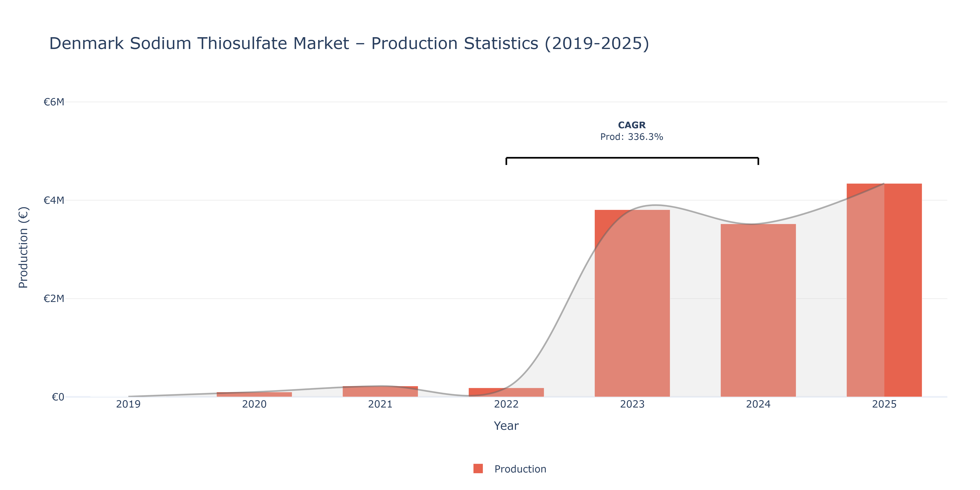Image resolution: width=980 pixels, height=490 pixels.
Task: Click the 2020 production bar
Action: click(254, 394)
